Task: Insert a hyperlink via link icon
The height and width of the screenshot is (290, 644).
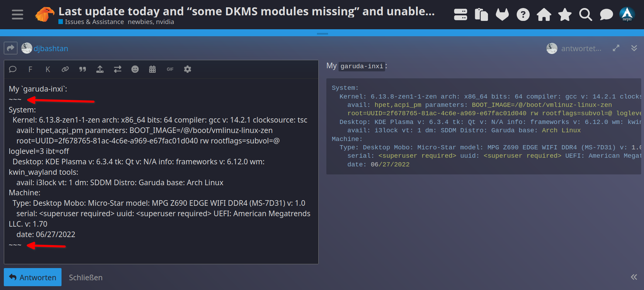Action: (x=65, y=69)
